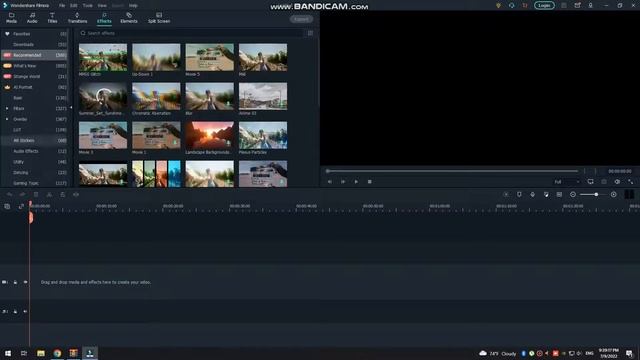Open the File menu
Viewport: 640px width, 360px height.
coord(62,6)
